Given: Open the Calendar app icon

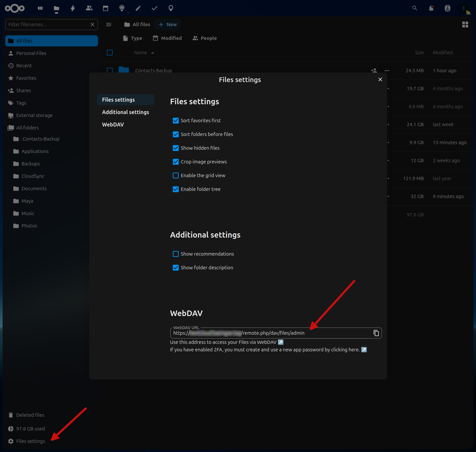Looking at the screenshot, I should point(106,8).
